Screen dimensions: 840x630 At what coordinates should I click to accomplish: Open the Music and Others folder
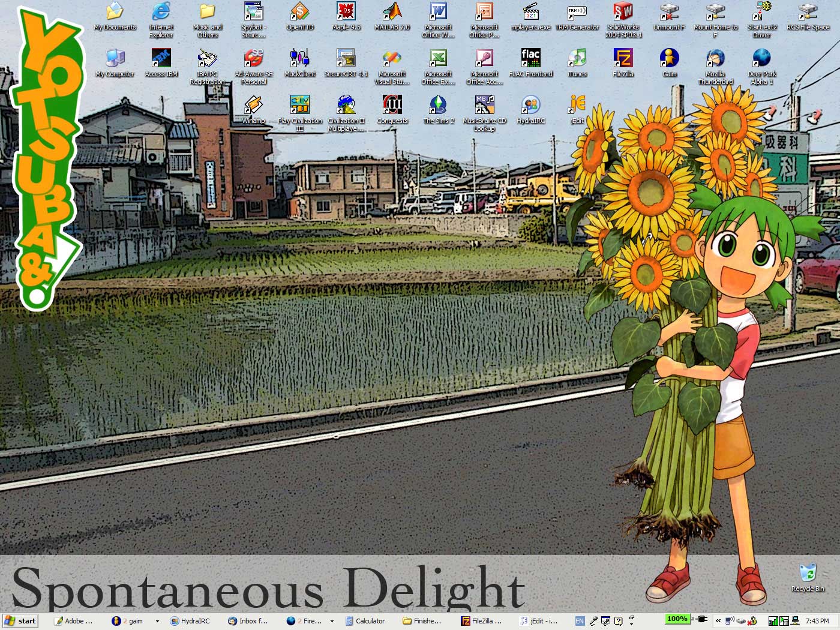coord(208,20)
